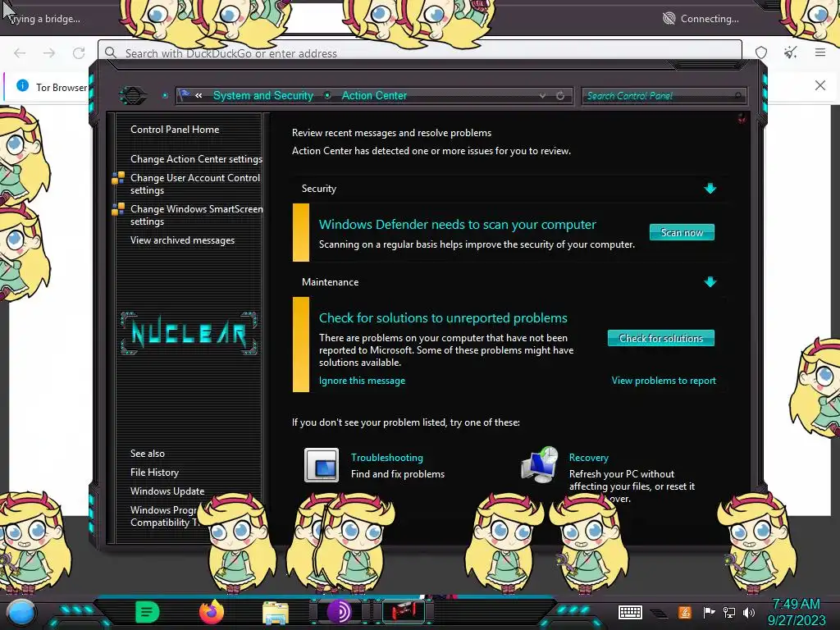Expand the System and Security breadcrumb separator
This screenshot has width=840, height=630.
[326, 95]
